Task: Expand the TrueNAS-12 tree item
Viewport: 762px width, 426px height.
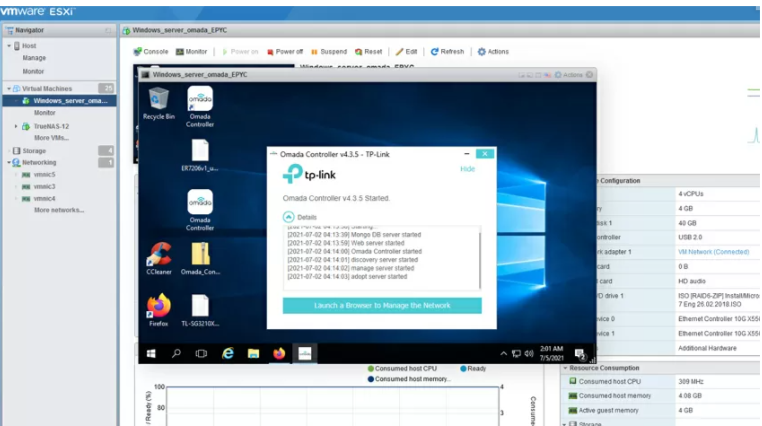Action: coord(16,127)
